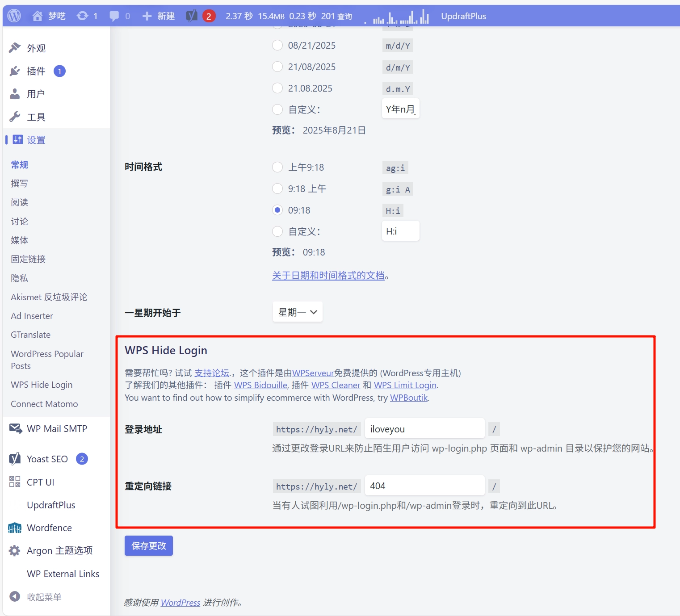Open the date and time format documentation link
The width and height of the screenshot is (680, 616).
pos(328,275)
